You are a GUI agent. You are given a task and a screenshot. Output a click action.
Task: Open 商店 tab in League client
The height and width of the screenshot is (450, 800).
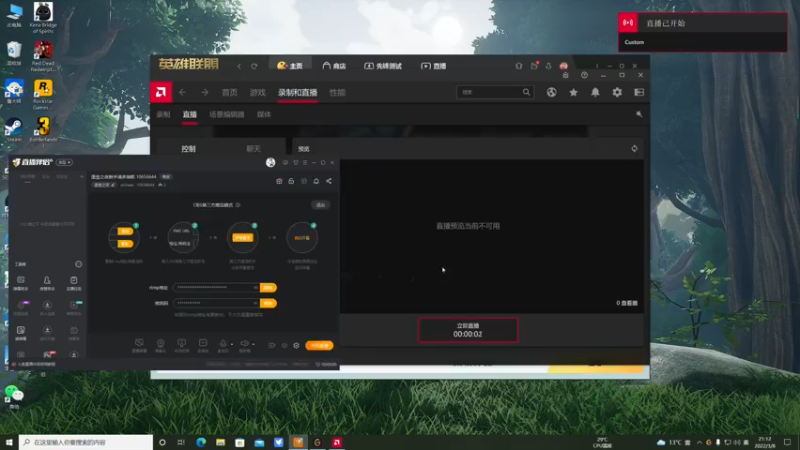pyautogui.click(x=334, y=66)
